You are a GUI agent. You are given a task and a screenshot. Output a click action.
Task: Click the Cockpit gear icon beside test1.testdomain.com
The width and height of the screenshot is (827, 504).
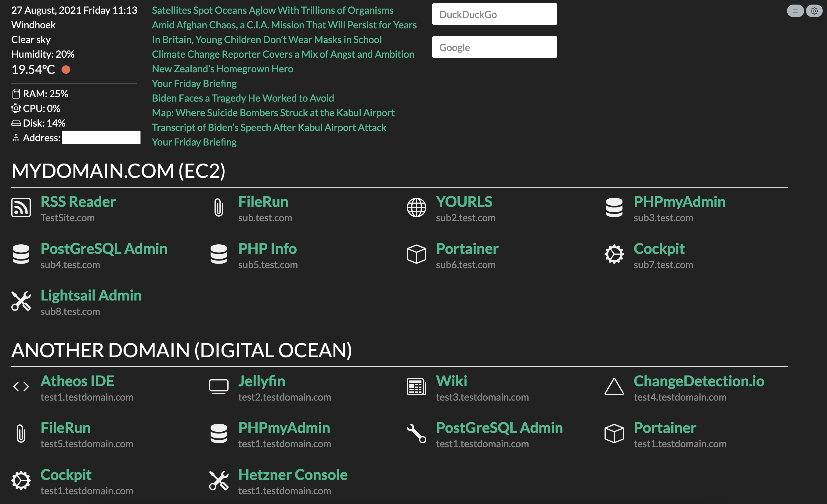[x=21, y=481]
